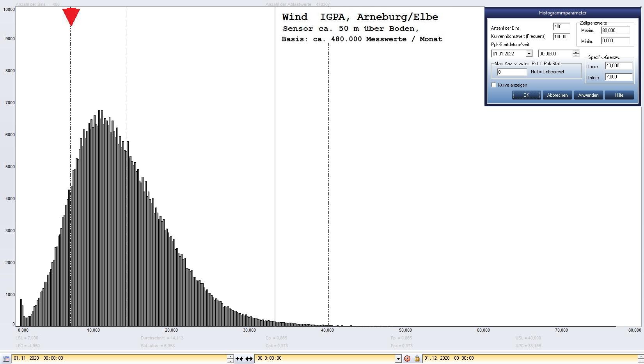Click the calendar icon beside the start date
Screen dimensions: 644x364
(x=6, y=358)
